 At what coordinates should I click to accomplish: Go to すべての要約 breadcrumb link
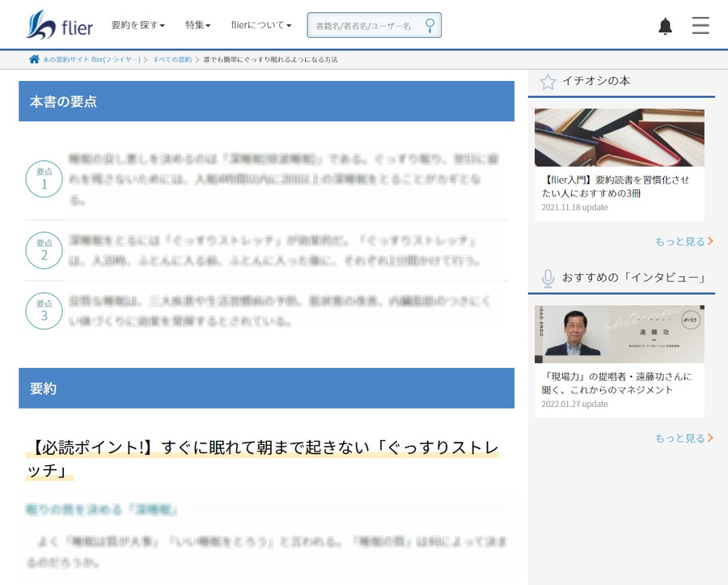click(x=172, y=59)
